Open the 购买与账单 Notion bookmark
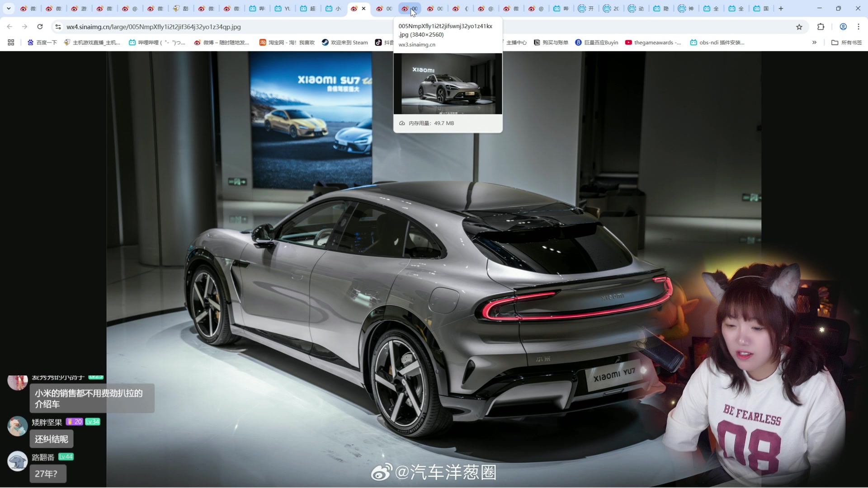This screenshot has height=488, width=868. coord(551,42)
